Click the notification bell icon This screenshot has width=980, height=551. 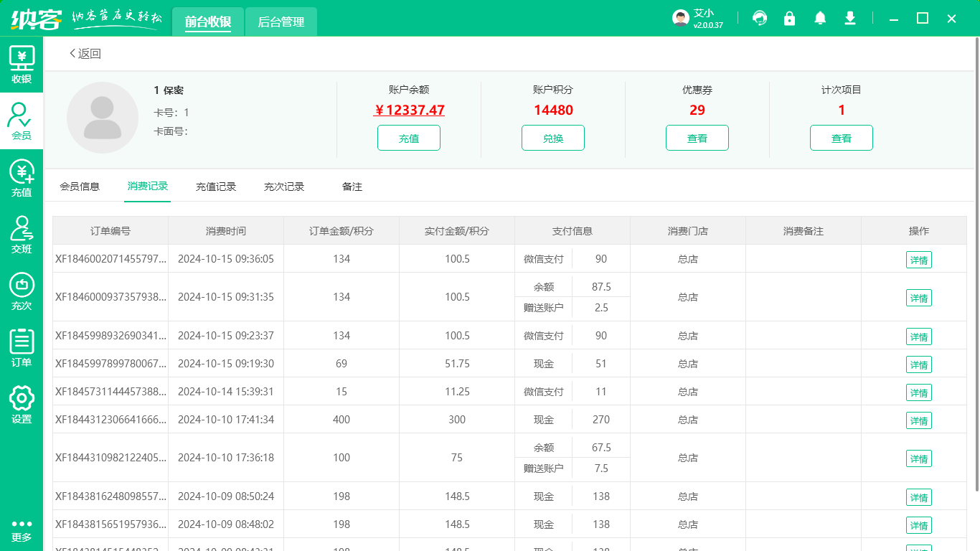[819, 18]
